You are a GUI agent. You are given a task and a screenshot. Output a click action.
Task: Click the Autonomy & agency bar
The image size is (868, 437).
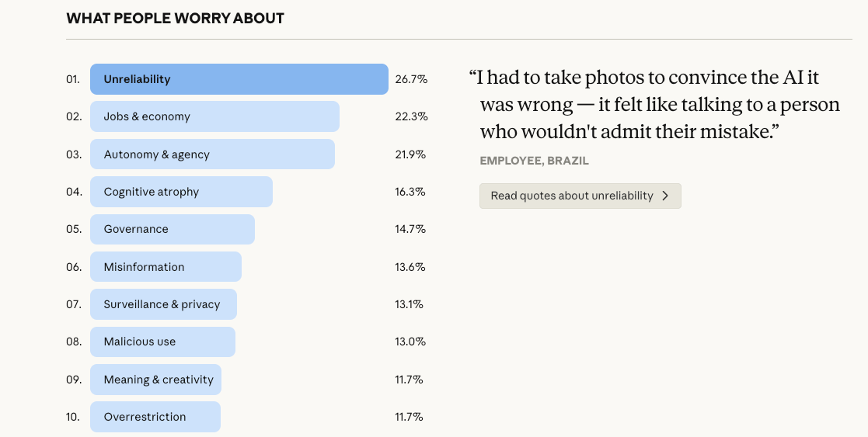pos(212,154)
